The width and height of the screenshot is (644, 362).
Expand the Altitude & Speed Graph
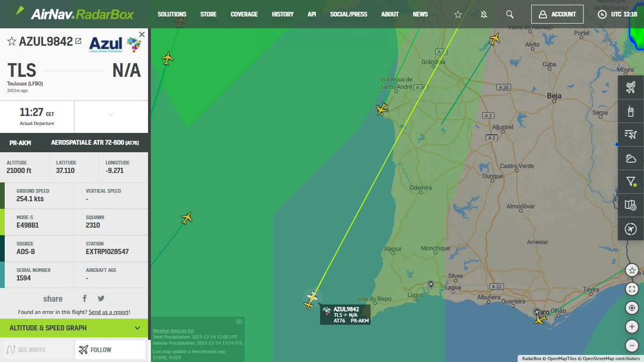point(74,328)
